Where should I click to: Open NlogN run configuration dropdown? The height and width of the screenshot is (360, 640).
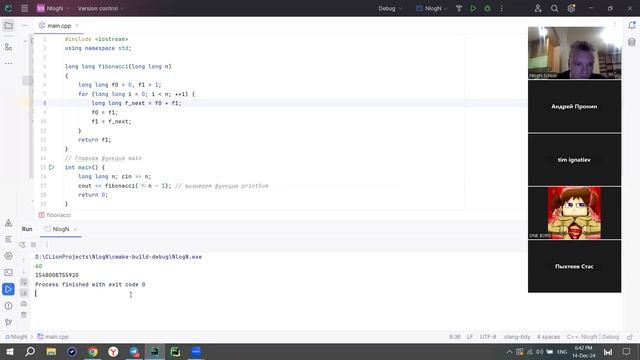pyautogui.click(x=431, y=8)
